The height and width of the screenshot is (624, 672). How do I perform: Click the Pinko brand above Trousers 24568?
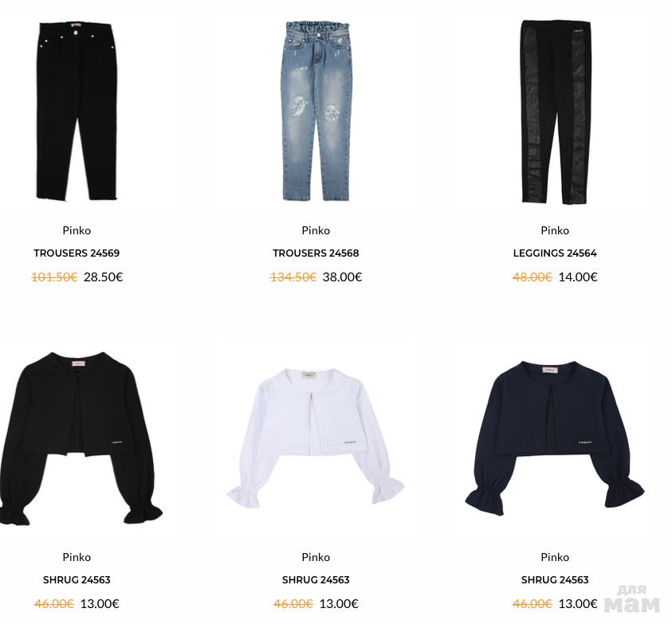(x=316, y=230)
